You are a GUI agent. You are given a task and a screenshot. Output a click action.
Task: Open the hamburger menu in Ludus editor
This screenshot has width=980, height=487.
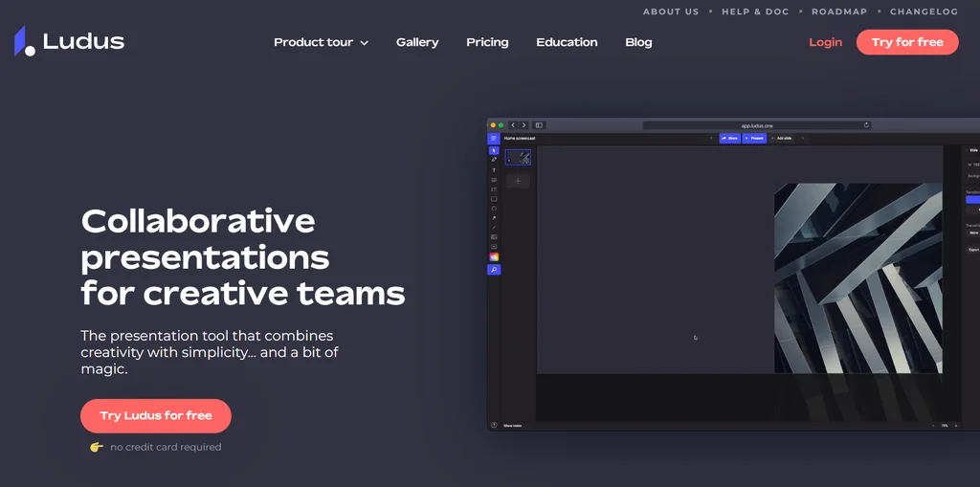pos(494,139)
